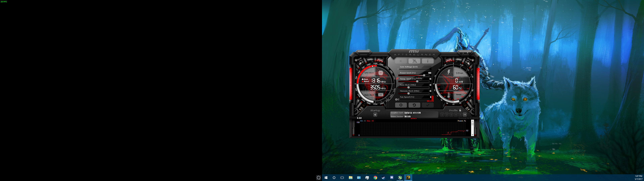Viewport: 644px width, 181px height.
Task: Click the Power Limit value 100
Action: (x=430, y=73)
